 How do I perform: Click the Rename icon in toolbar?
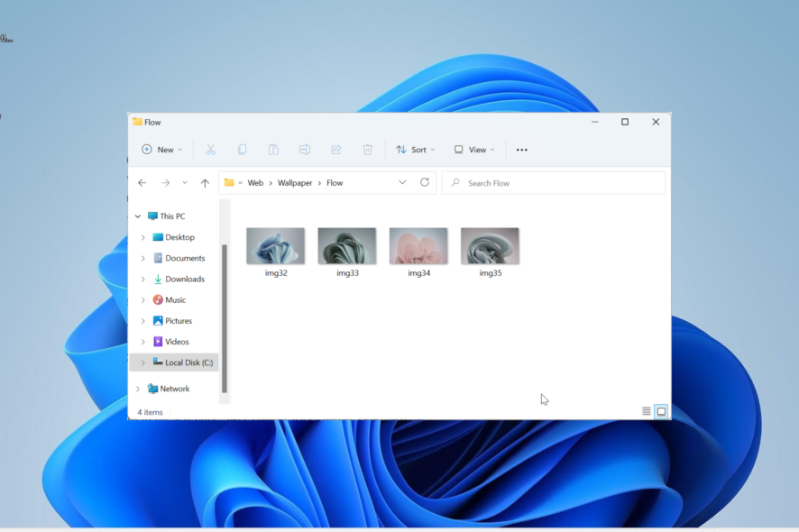click(305, 150)
